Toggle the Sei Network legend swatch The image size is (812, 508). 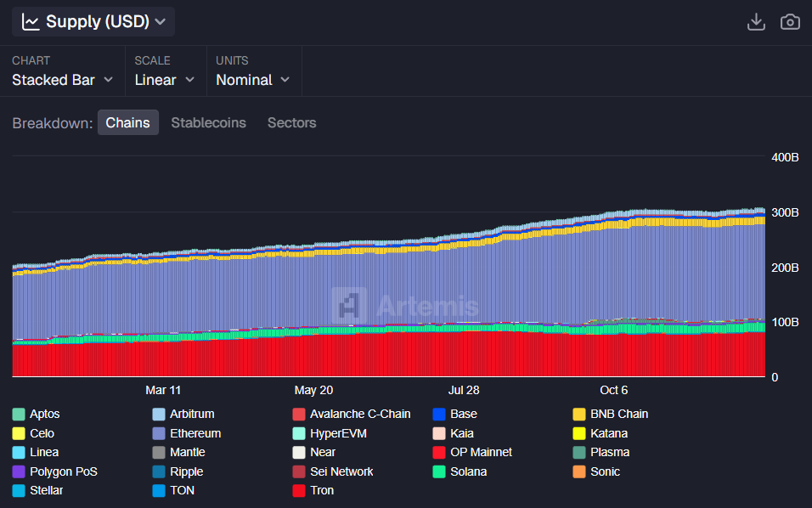[299, 471]
